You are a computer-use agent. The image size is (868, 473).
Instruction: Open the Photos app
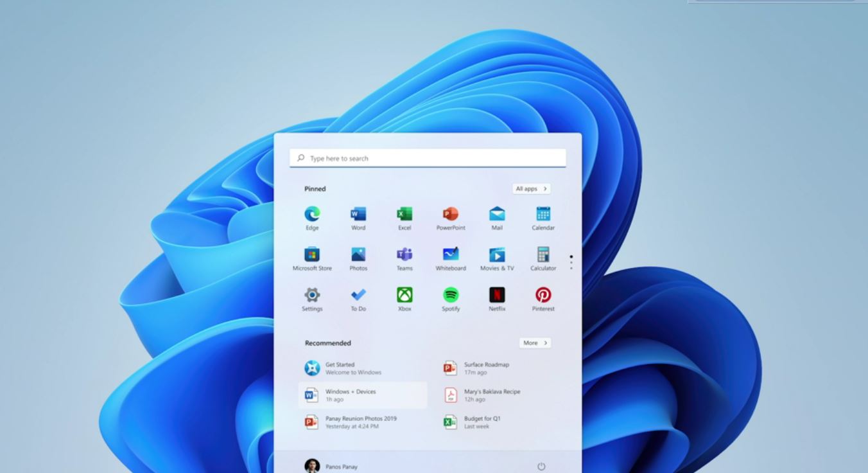(x=358, y=254)
